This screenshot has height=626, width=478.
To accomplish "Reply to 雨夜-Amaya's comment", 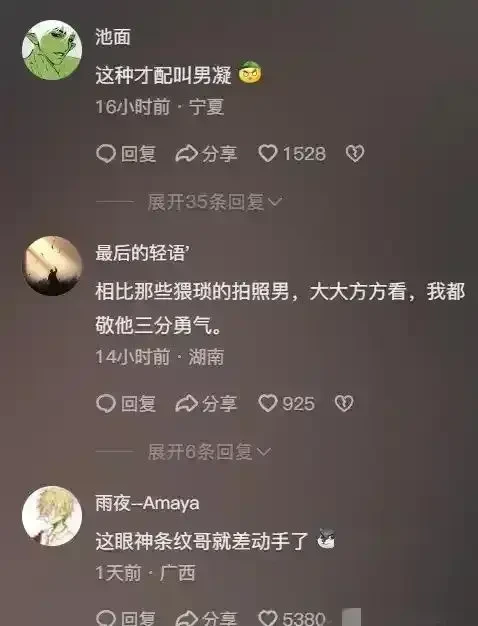I will (126, 618).
